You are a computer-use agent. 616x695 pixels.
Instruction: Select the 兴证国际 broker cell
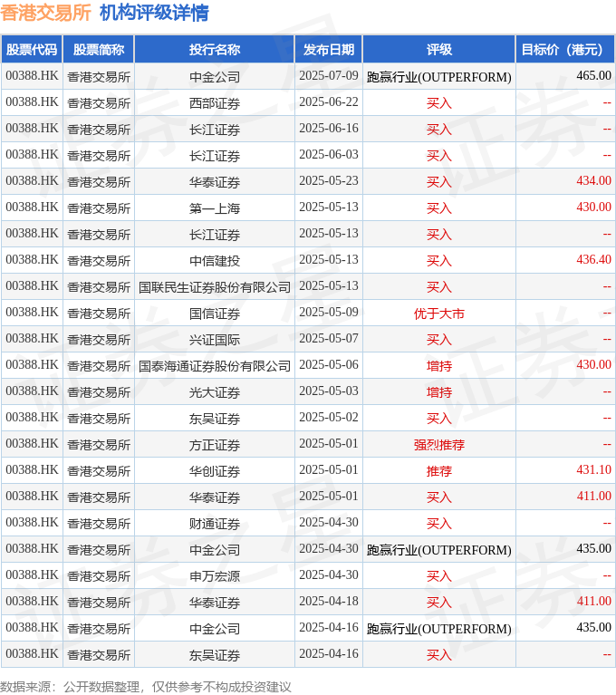215,340
